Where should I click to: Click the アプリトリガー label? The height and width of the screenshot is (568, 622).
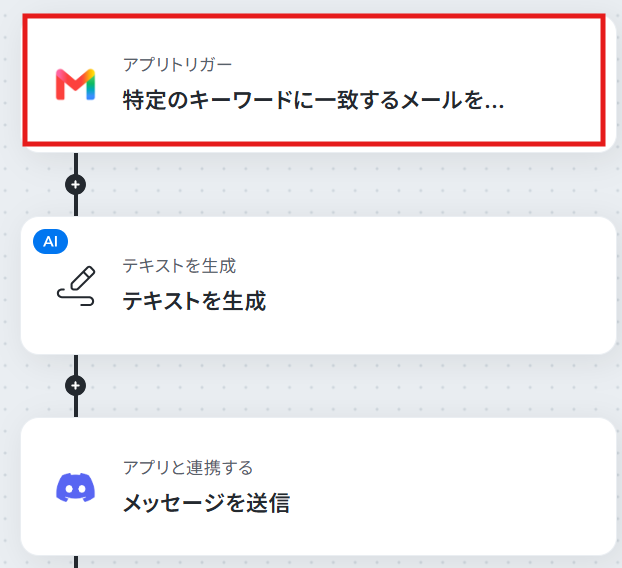coord(177,65)
